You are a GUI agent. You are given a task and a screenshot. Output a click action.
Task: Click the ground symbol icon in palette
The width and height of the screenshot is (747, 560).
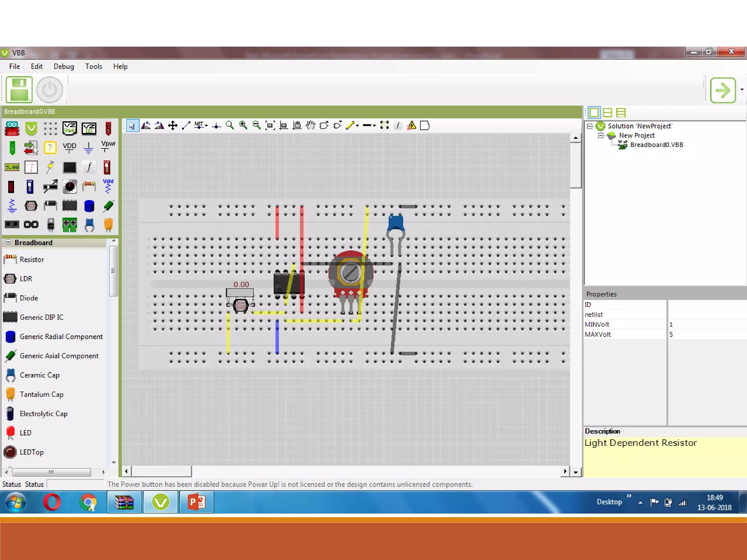tap(88, 148)
